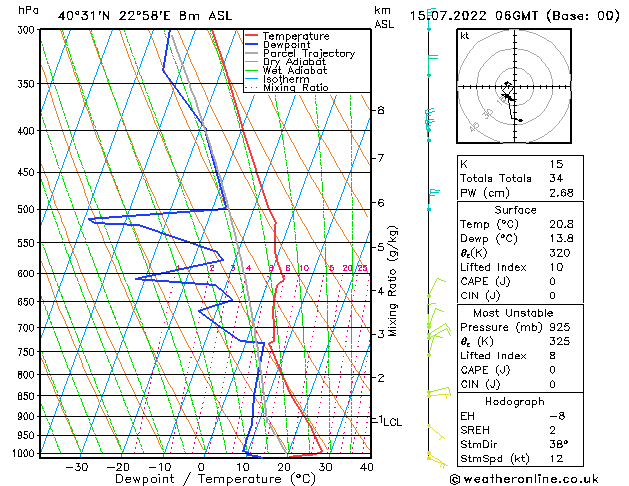Click the Most Unstable Lifted Index value 8
This screenshot has width=629, height=486.
(553, 356)
